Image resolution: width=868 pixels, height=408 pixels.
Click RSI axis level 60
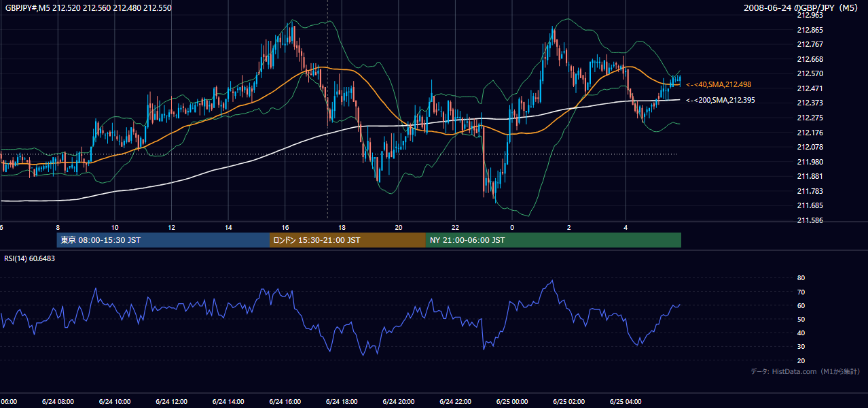coord(801,305)
